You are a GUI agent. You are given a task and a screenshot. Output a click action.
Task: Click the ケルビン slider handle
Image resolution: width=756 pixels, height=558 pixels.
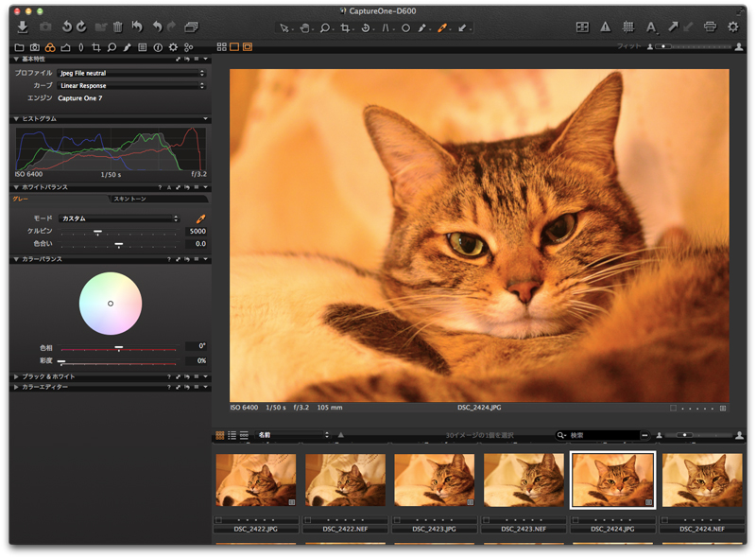(97, 232)
